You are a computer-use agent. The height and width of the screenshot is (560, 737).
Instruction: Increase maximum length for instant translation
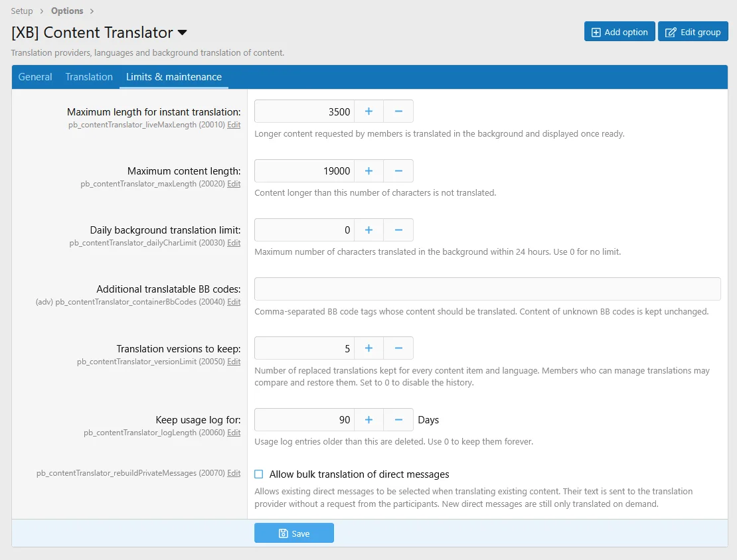(369, 111)
